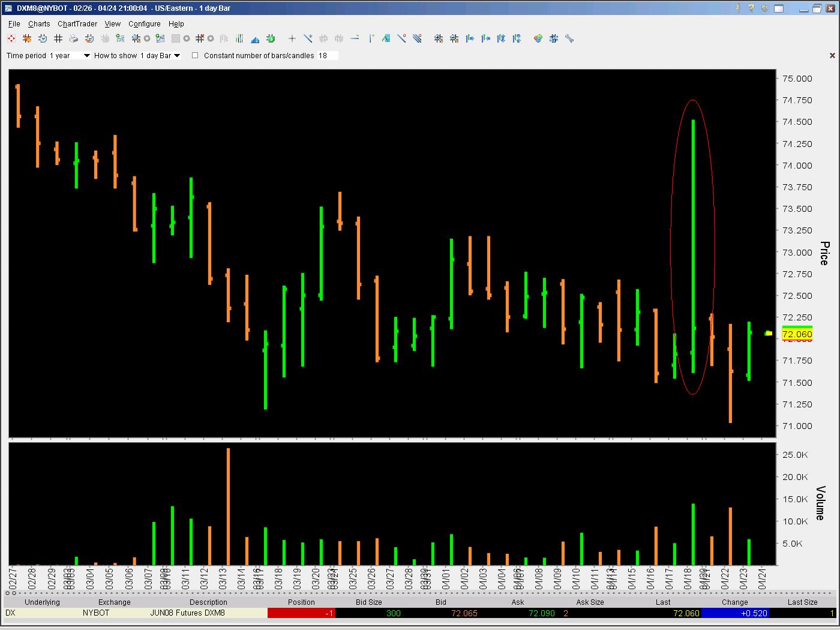Screen dimensions: 840x630
Task: Open the ChartTrader menu
Action: [77, 24]
